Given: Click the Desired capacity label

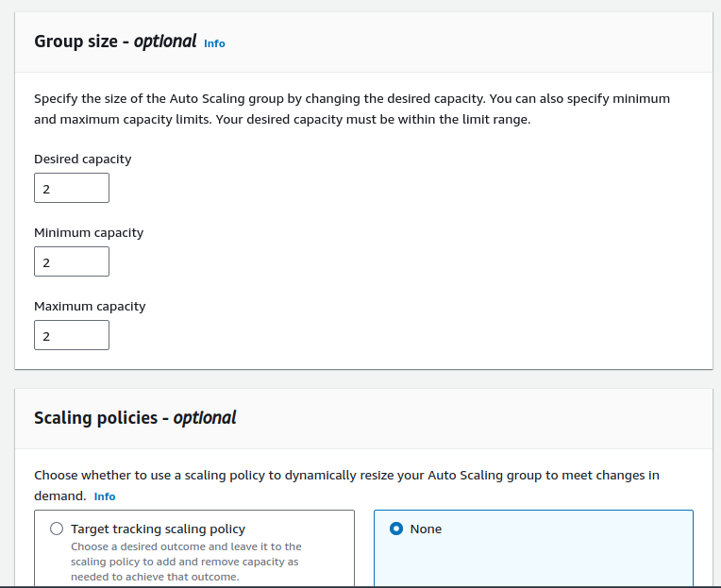Looking at the screenshot, I should coord(83,159).
